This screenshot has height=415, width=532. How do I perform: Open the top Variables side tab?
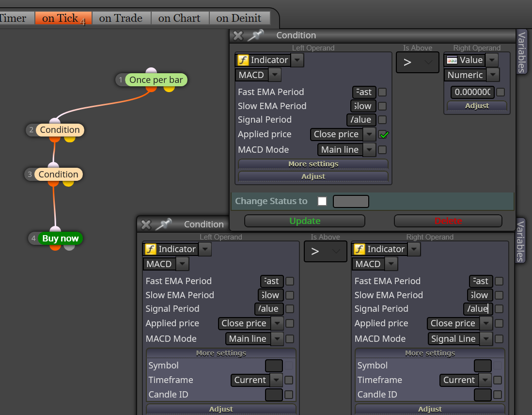click(x=522, y=52)
